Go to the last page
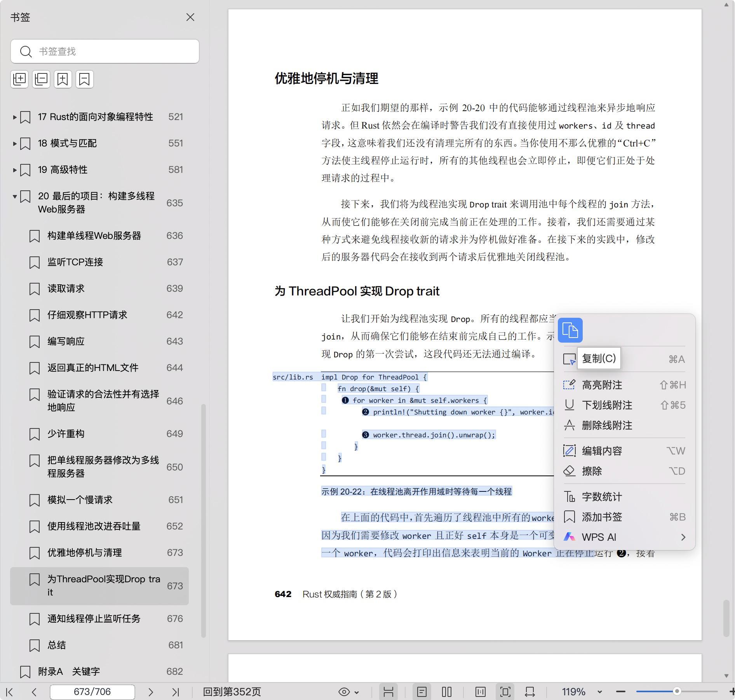The height and width of the screenshot is (700, 735). [x=176, y=692]
